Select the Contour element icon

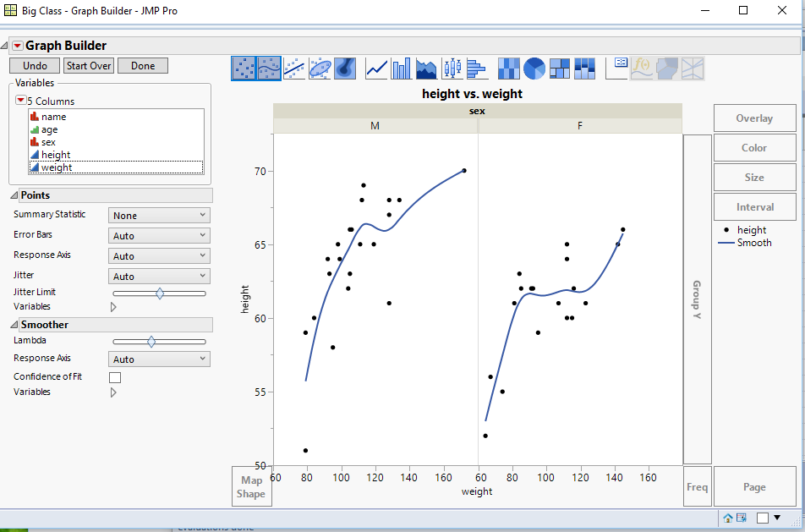344,69
